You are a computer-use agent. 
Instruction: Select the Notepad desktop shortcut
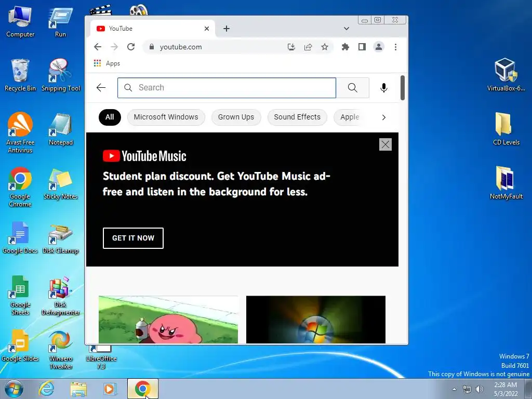pos(61,129)
